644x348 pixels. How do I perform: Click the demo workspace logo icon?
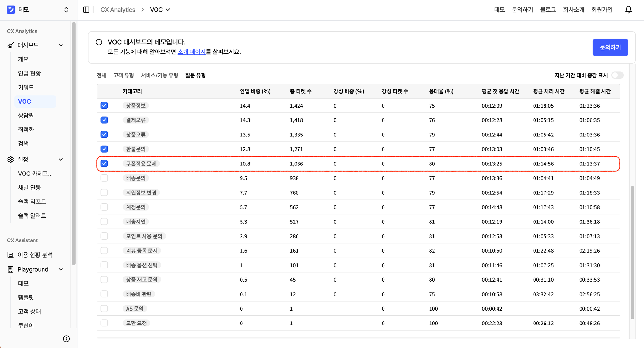pyautogui.click(x=11, y=9)
